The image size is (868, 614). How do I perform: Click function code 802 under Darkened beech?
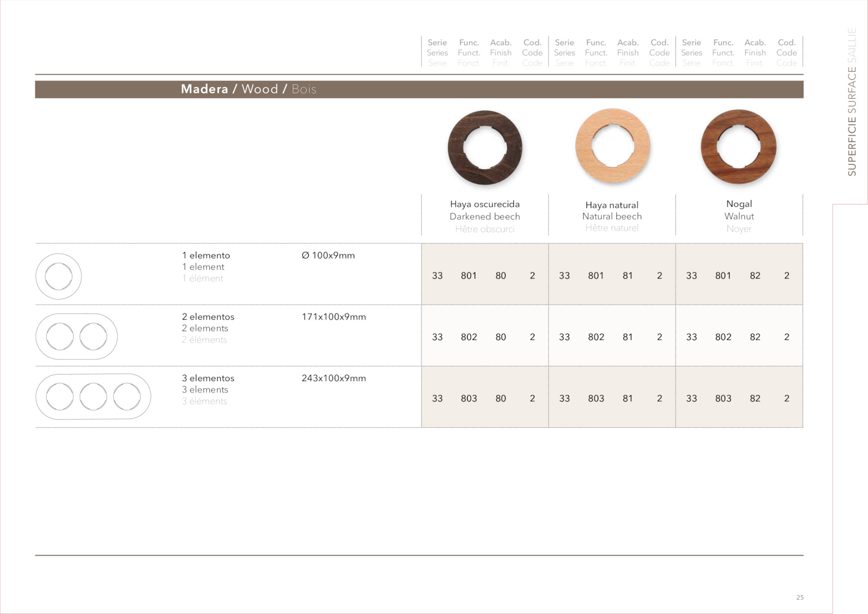(x=469, y=337)
